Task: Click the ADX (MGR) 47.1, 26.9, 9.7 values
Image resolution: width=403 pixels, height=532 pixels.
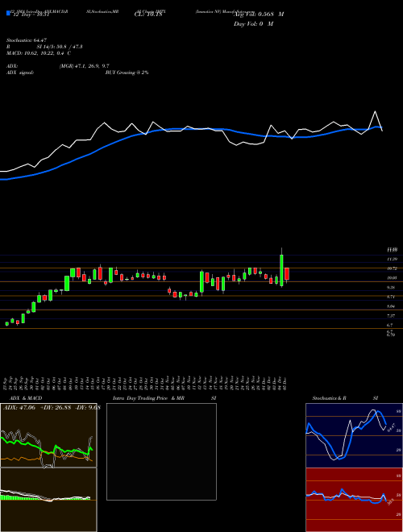Action: pyautogui.click(x=84, y=66)
